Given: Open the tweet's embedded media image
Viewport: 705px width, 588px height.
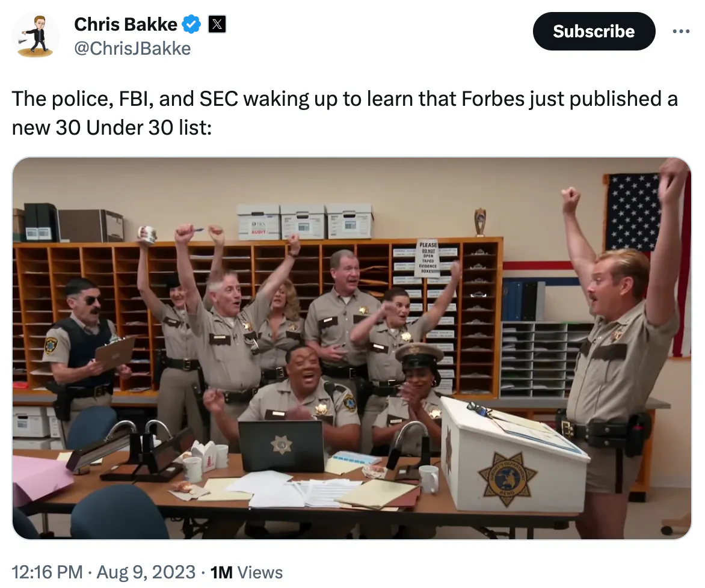Looking at the screenshot, I should (352, 348).
